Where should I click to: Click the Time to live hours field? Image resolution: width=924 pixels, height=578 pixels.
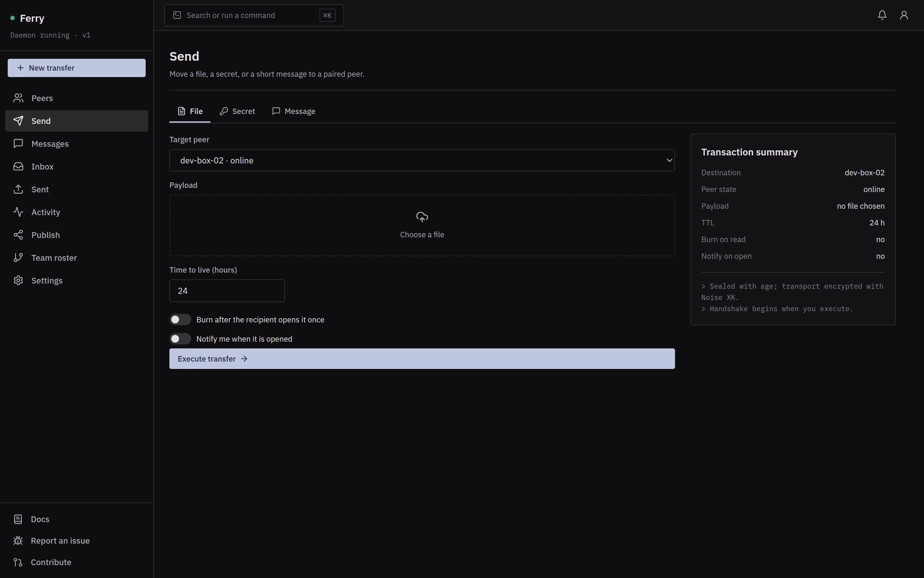coord(227,291)
